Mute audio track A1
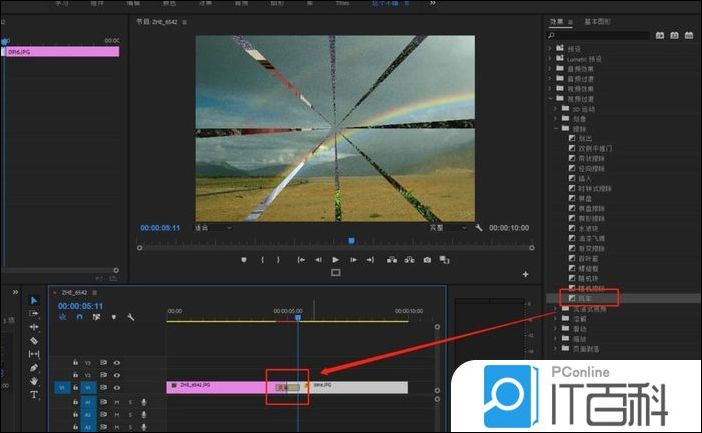The width and height of the screenshot is (702, 433). [117, 401]
